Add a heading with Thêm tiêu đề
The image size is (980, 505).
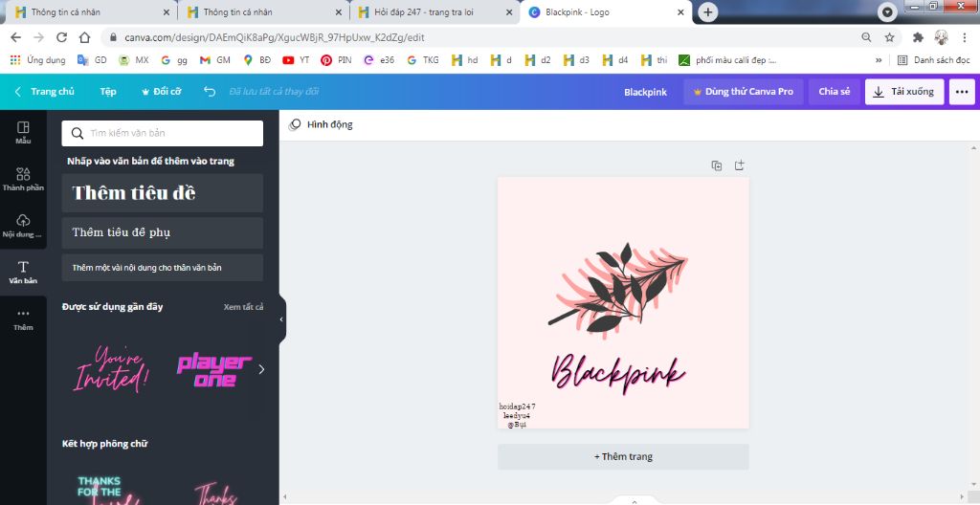(x=163, y=193)
